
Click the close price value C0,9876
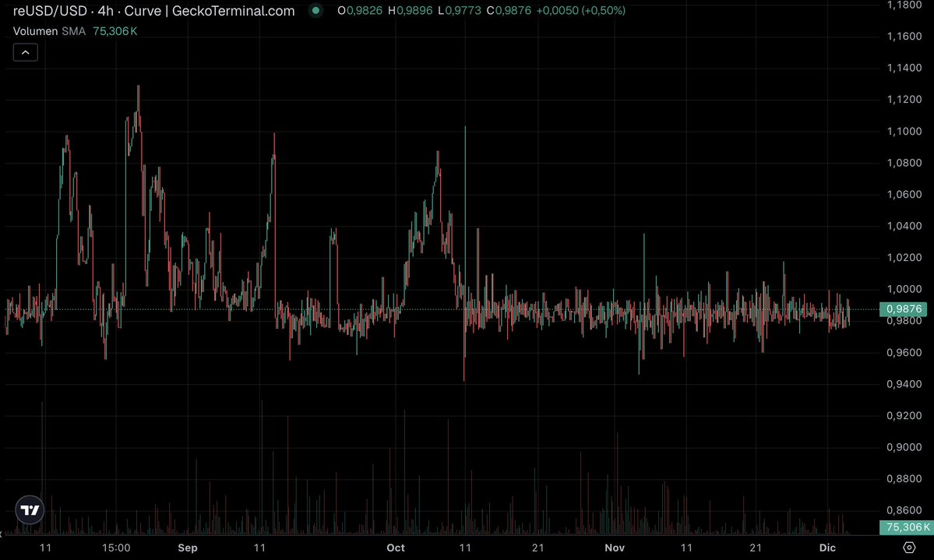[509, 11]
